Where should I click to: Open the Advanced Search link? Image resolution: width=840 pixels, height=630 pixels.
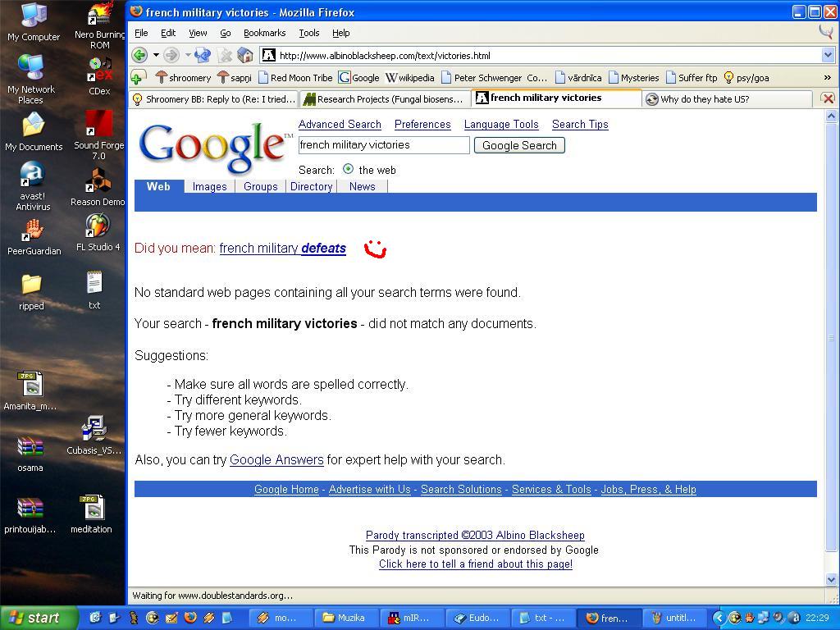pyautogui.click(x=340, y=125)
